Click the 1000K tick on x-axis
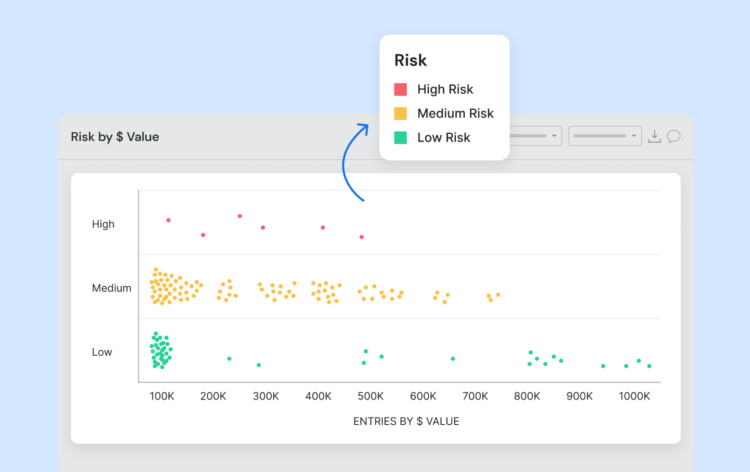Image resolution: width=750 pixels, height=472 pixels. click(x=634, y=396)
